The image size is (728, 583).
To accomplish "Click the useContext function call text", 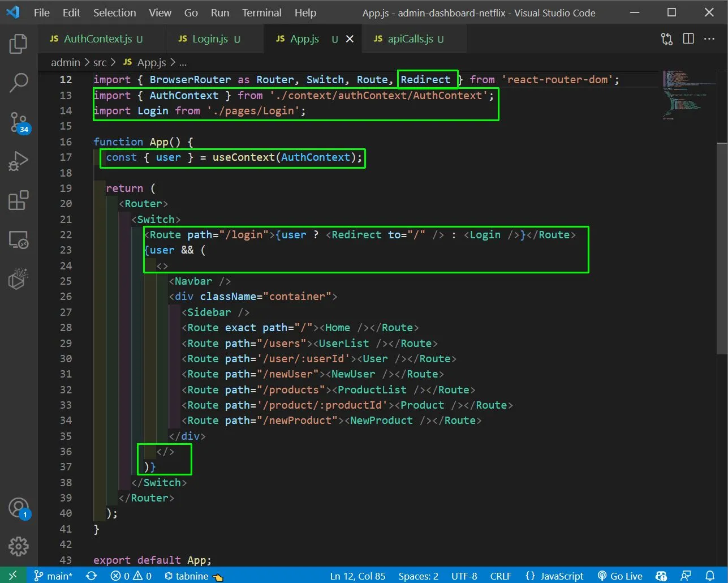I will (x=244, y=157).
